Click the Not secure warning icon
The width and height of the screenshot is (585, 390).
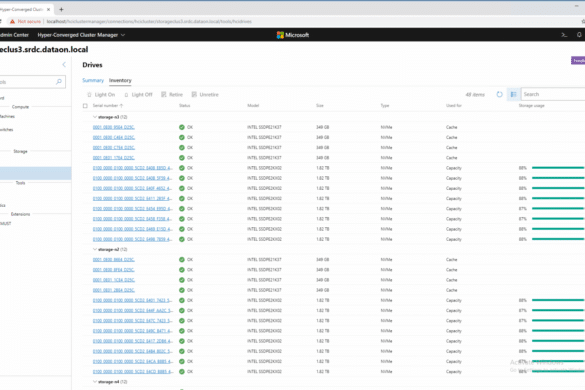click(12, 22)
